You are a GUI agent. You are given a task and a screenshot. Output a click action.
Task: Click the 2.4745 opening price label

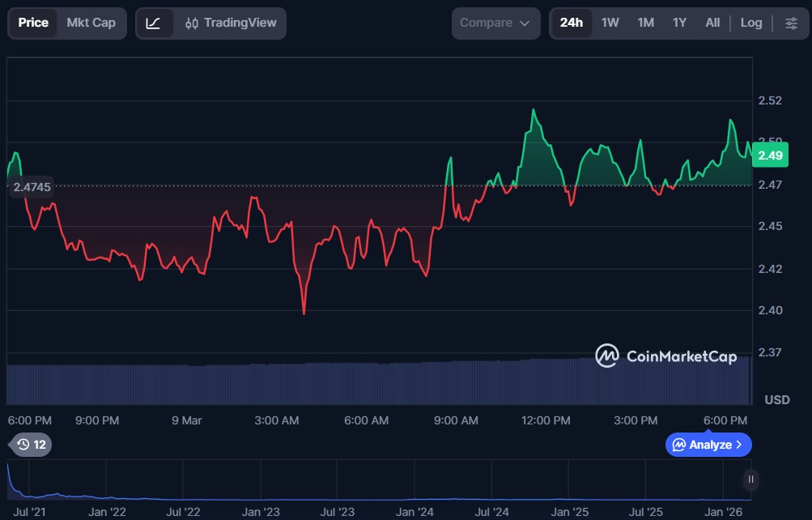click(x=32, y=187)
